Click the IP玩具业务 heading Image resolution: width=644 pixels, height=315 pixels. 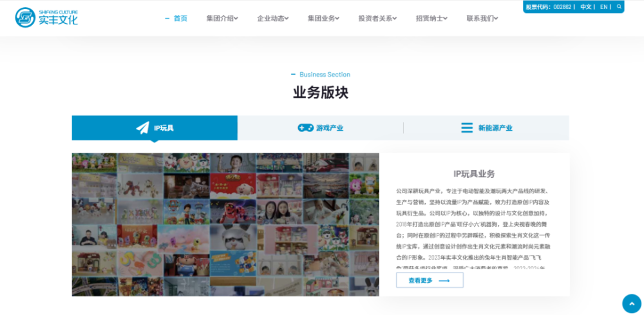tap(474, 174)
